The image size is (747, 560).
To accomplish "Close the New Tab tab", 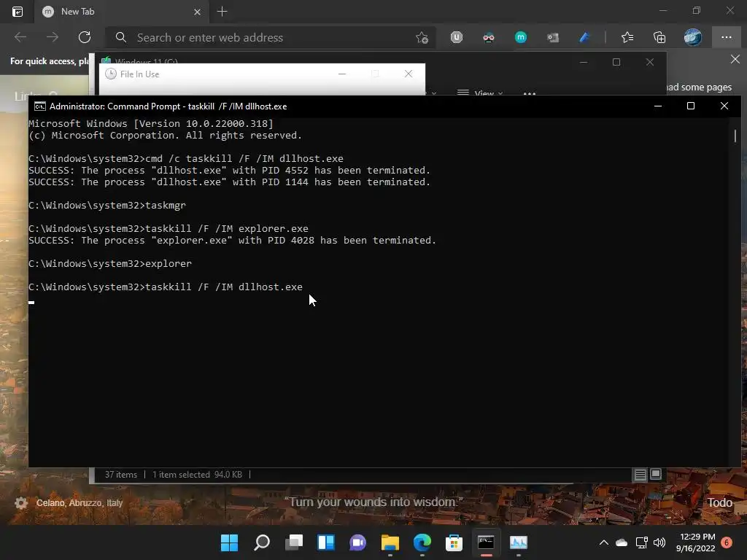I will pos(197,12).
